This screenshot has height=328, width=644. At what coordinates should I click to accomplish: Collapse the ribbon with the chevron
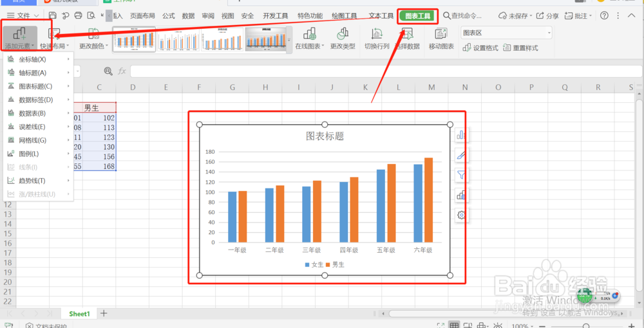click(632, 15)
